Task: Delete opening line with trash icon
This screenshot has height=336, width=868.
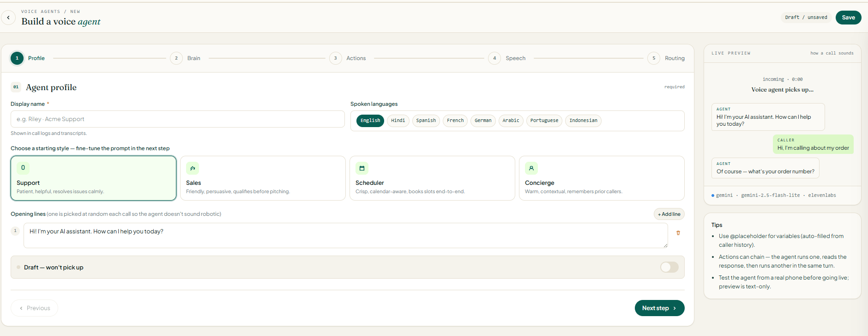Action: 678,233
